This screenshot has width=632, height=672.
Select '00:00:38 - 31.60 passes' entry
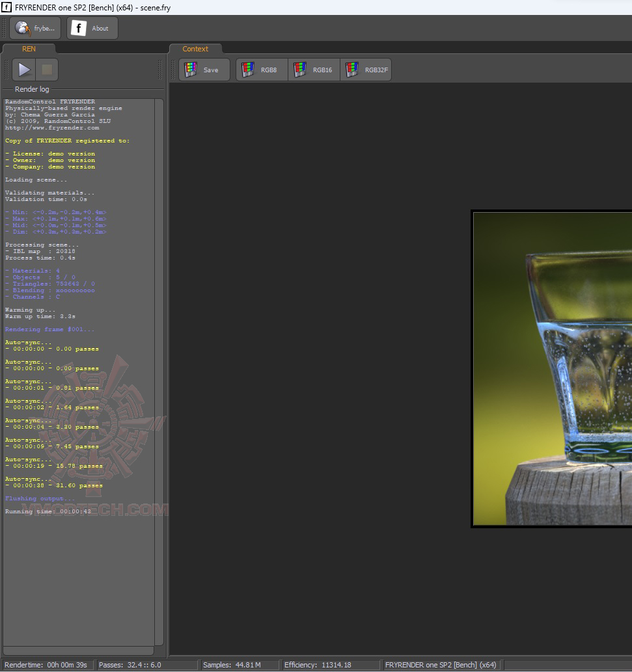click(x=54, y=485)
